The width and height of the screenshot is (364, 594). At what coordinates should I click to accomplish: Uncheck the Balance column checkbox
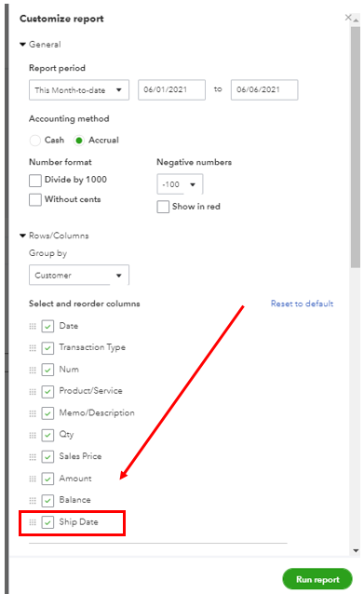coord(47,500)
